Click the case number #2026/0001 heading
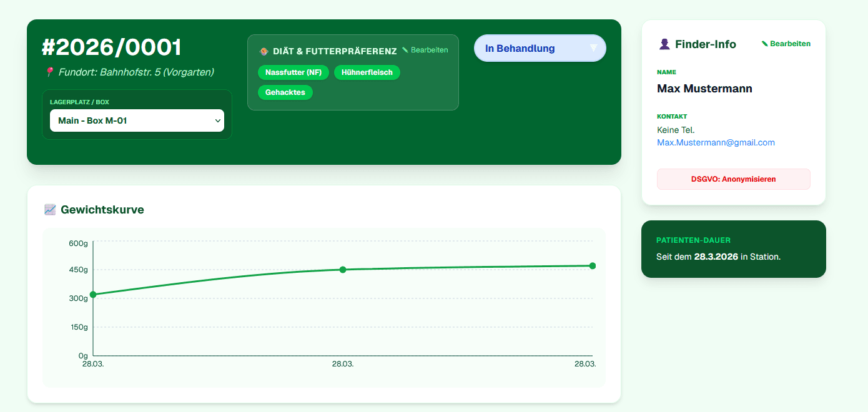 (112, 48)
